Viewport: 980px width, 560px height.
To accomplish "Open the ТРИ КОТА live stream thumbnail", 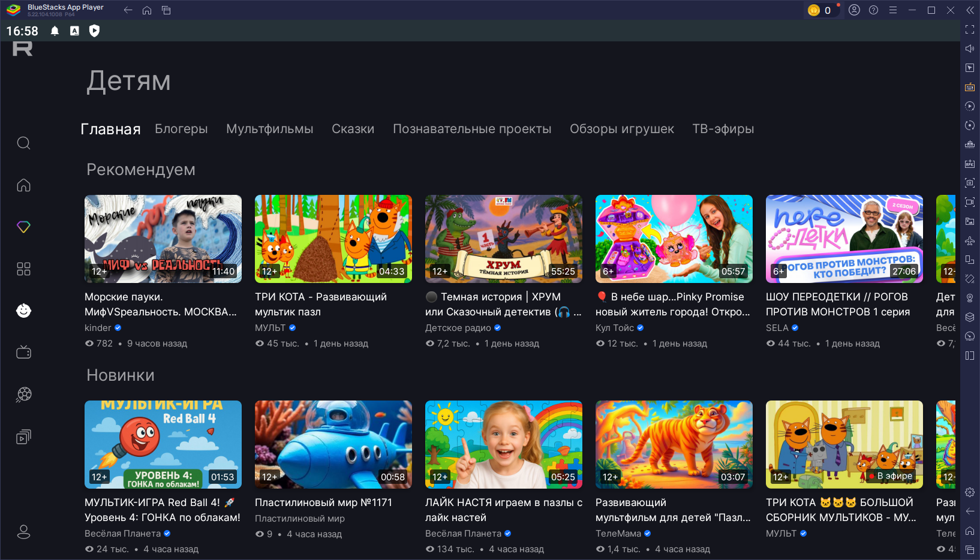I will [x=844, y=444].
